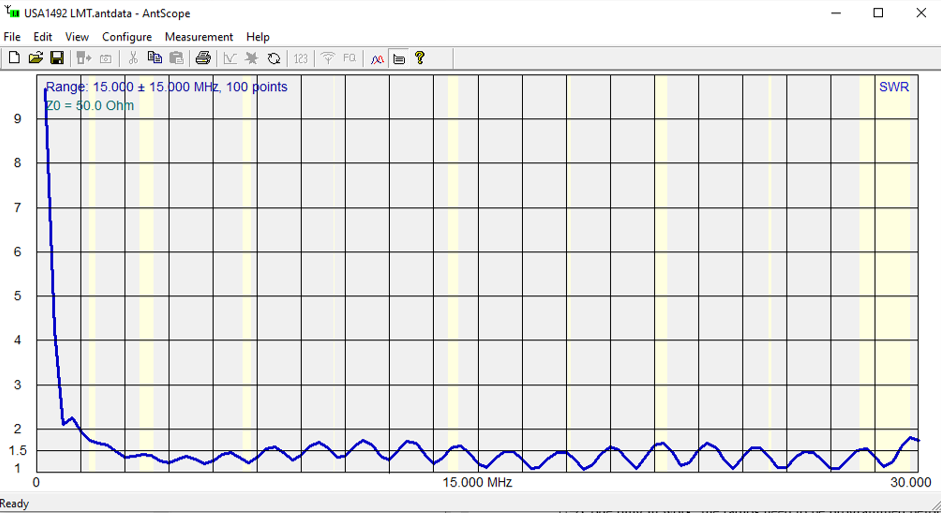Click the circular-arrows continuous sweep icon
Image resolution: width=941 pixels, height=513 pixels.
[x=274, y=58]
